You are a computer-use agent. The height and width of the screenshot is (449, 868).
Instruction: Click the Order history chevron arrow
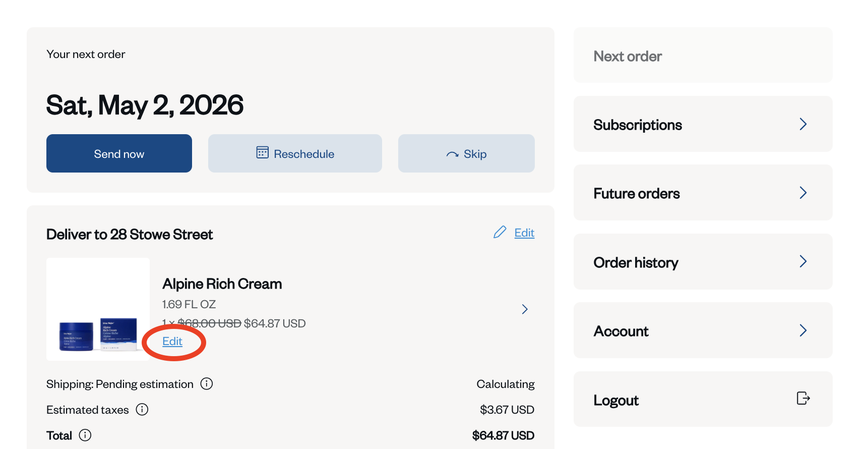point(803,261)
